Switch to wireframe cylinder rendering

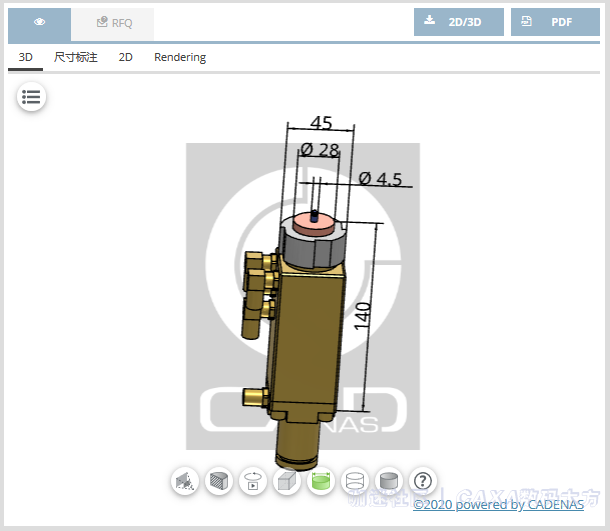click(355, 481)
